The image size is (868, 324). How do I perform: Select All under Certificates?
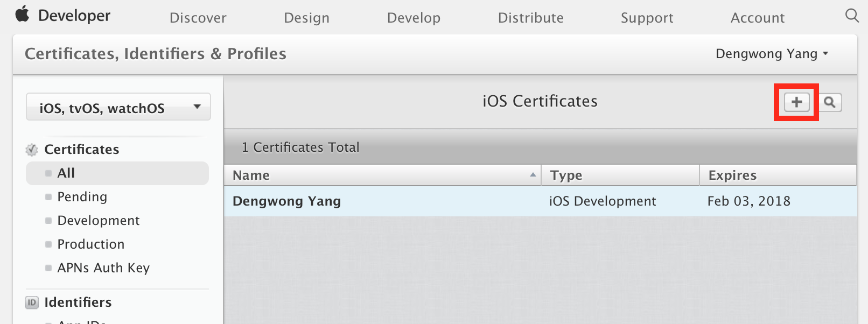click(117, 173)
